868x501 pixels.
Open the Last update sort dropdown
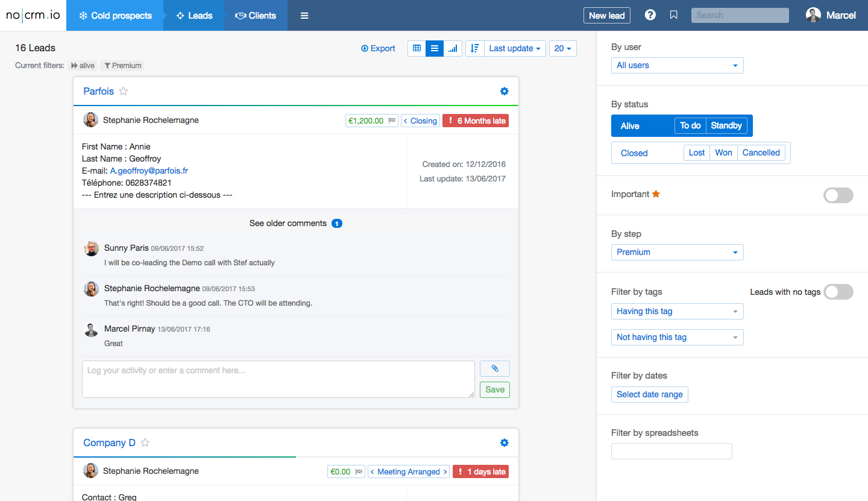pyautogui.click(x=514, y=48)
